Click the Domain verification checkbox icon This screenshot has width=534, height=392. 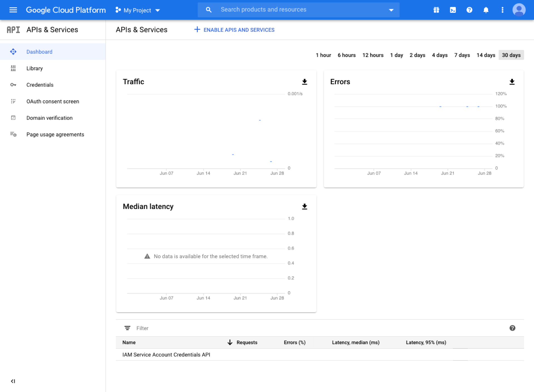(x=13, y=118)
